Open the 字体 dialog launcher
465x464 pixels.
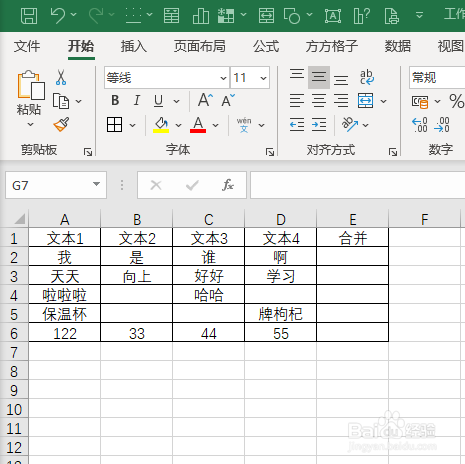pos(270,152)
